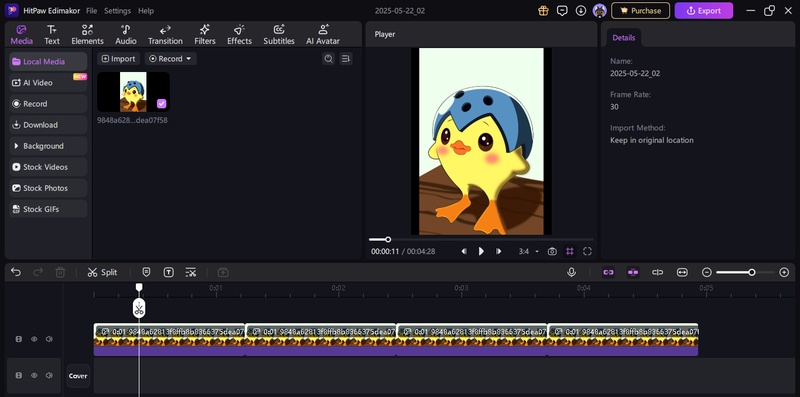This screenshot has height=397, width=800.
Task: Open the feedback message icon
Action: pyautogui.click(x=562, y=11)
